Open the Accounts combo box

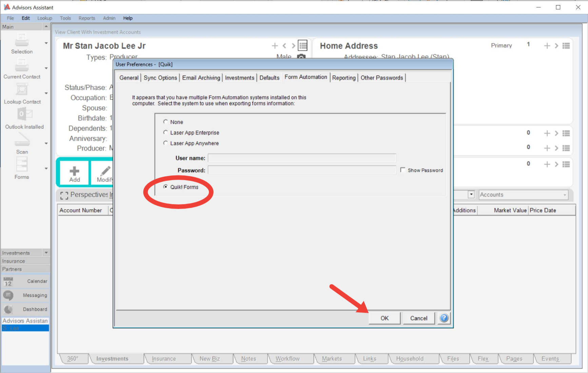pyautogui.click(x=523, y=195)
